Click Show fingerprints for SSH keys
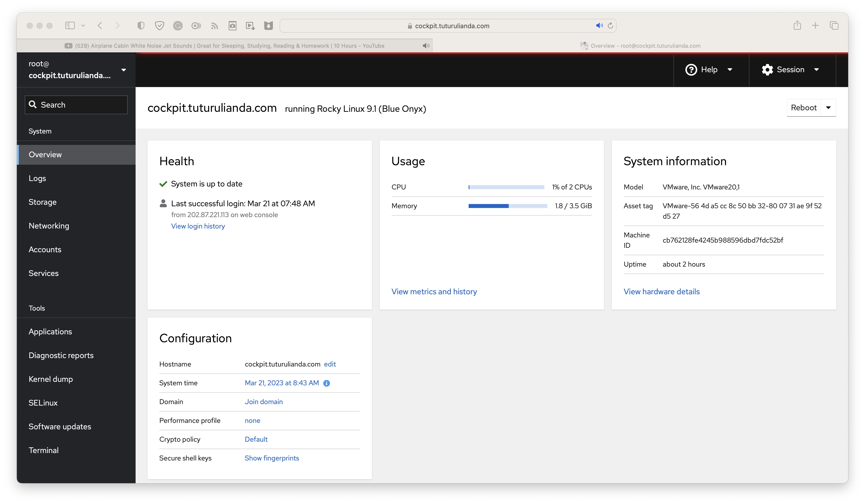This screenshot has width=865, height=504. click(x=271, y=458)
